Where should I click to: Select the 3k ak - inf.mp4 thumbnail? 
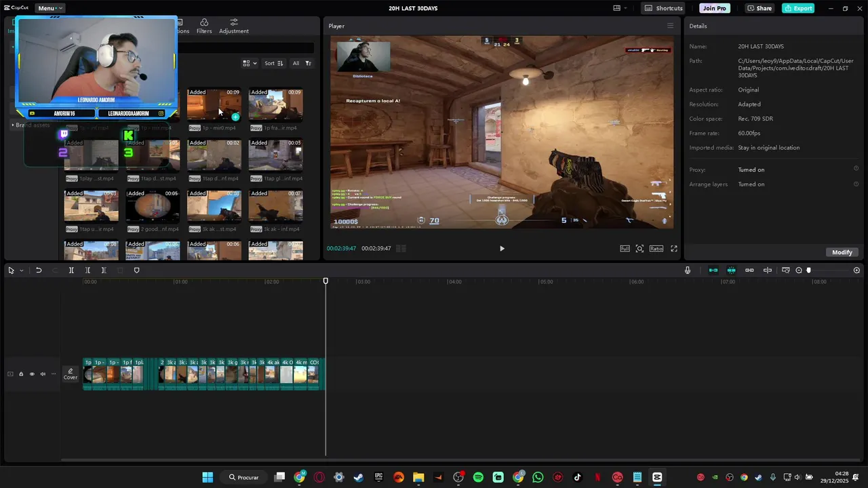(275, 206)
